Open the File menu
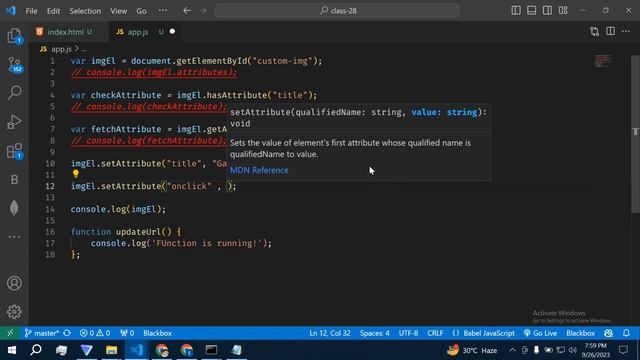 pos(31,11)
